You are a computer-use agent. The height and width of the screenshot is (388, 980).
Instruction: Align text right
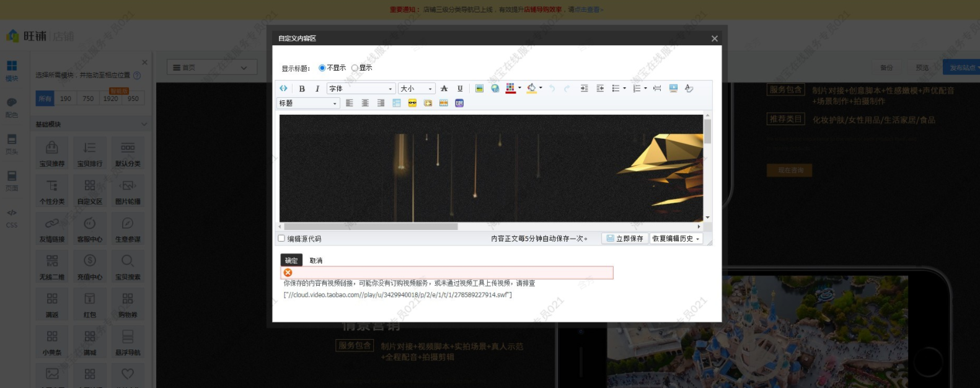(381, 103)
